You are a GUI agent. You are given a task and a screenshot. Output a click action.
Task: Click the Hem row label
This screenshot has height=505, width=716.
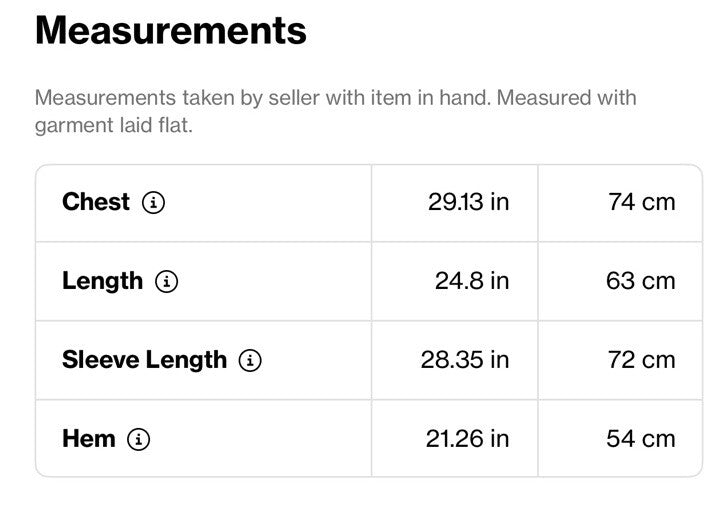(89, 439)
